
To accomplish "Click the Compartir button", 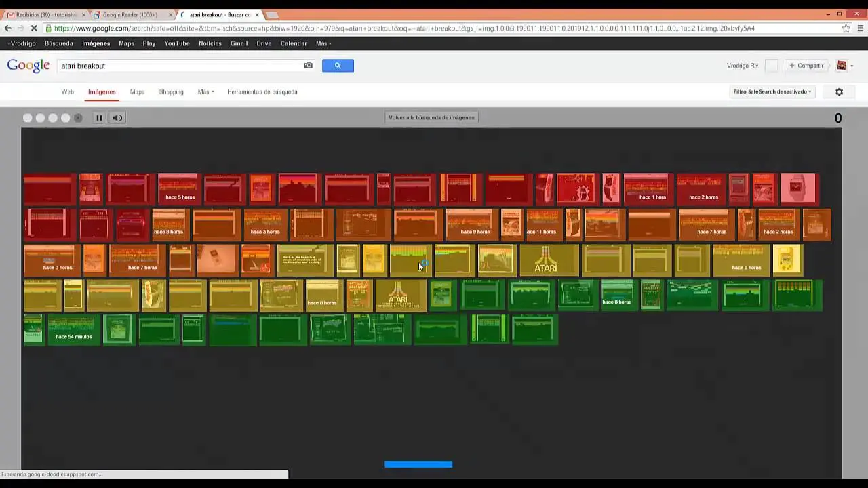I will coord(806,66).
